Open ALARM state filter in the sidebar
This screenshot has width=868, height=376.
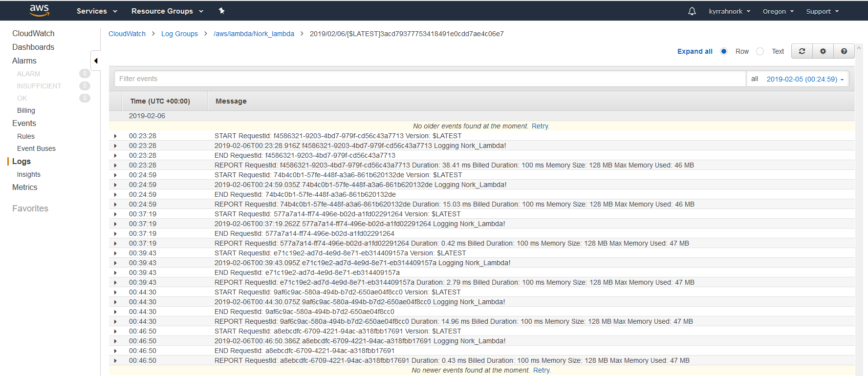click(x=28, y=74)
